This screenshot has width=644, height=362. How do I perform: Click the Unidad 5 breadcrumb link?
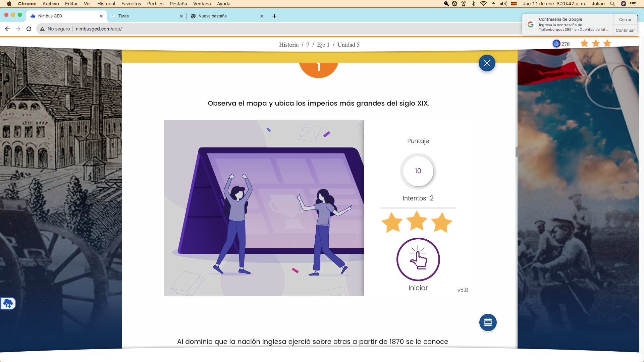click(348, 45)
